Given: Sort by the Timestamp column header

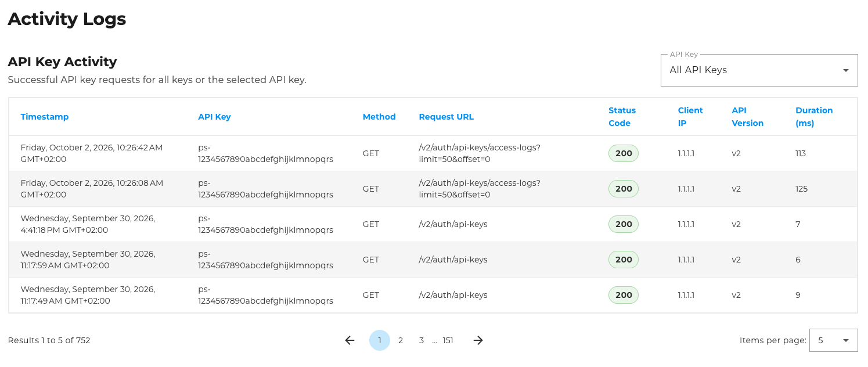Looking at the screenshot, I should [45, 117].
